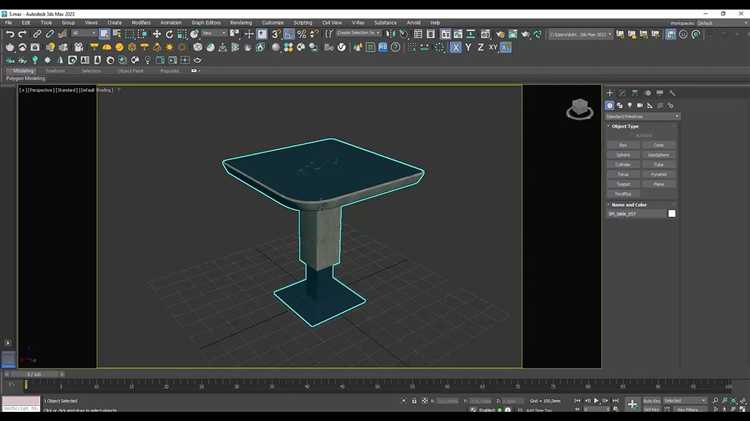Click the ViewCube in the viewport
The width and height of the screenshot is (750, 421).
tap(580, 109)
